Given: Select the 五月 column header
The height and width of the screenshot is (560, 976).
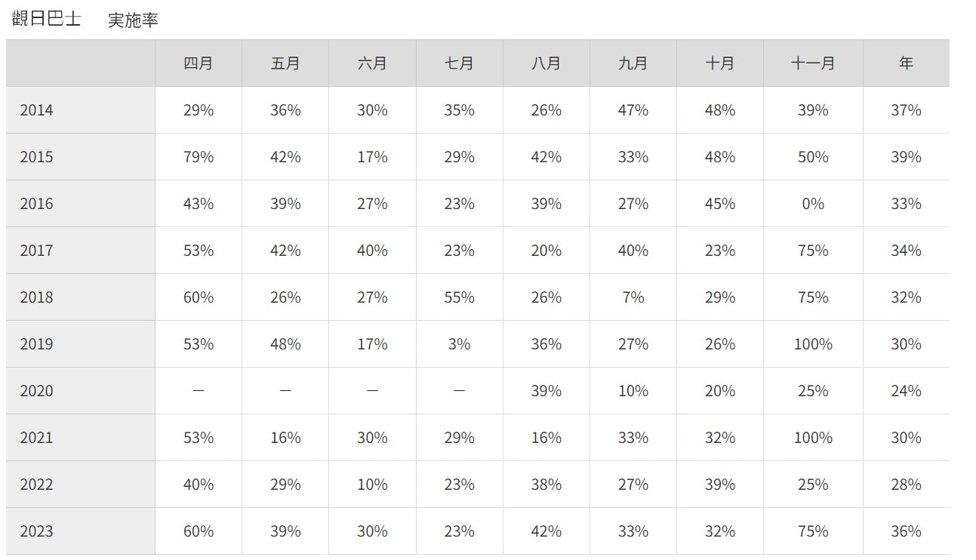Looking at the screenshot, I should [285, 63].
